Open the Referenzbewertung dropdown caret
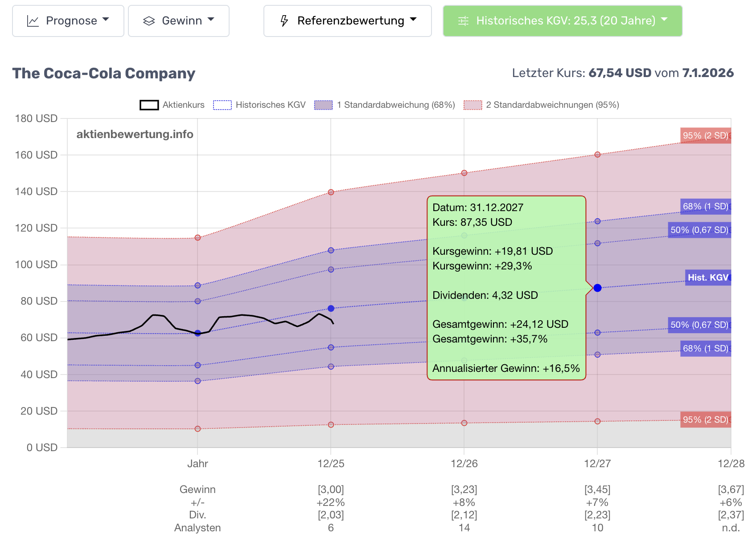Viewport: 756px width, 546px height. [413, 20]
